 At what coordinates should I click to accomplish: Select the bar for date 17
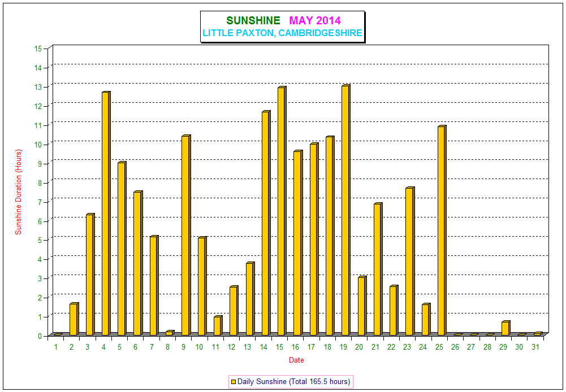314,239
